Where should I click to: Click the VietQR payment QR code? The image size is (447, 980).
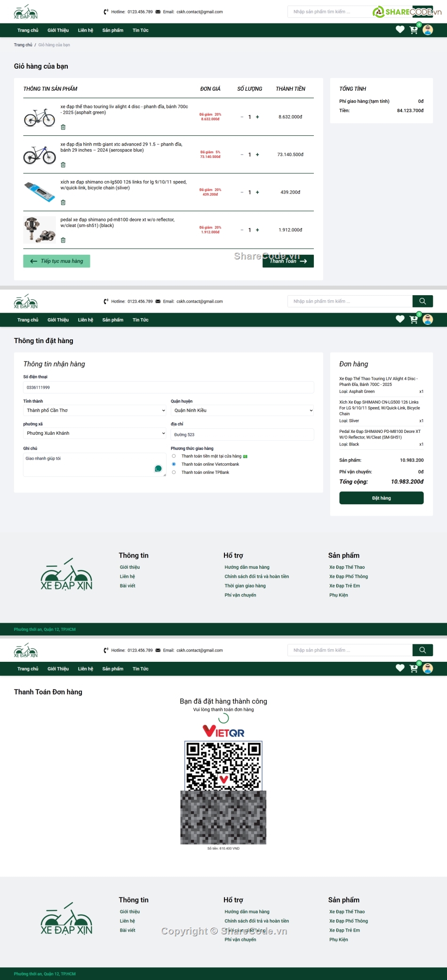[223, 766]
